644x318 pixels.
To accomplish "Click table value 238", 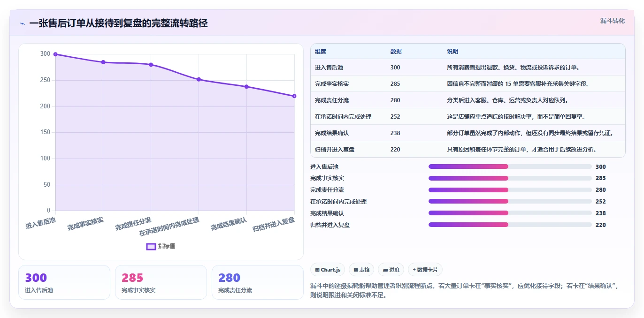I will pos(395,133).
